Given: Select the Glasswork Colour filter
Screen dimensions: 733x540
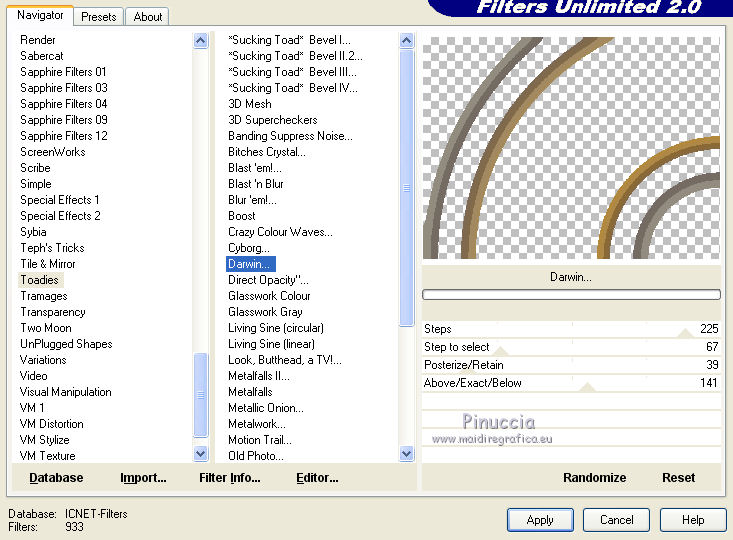Looking at the screenshot, I should click(269, 296).
